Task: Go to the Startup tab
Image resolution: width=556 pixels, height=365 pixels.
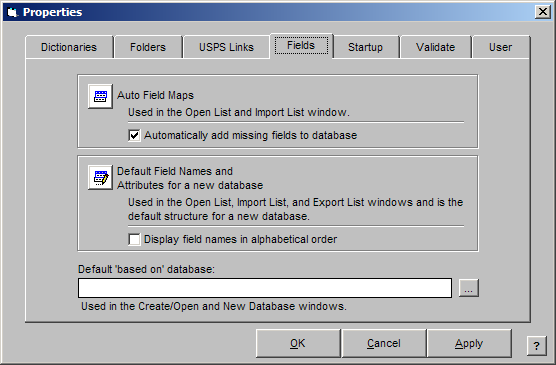Action: 365,47
